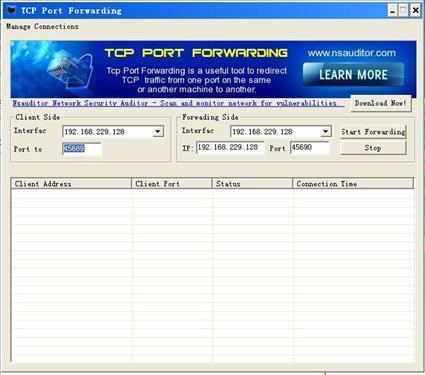Minimize the TCP Port Forwarding window
Image resolution: width=425 pixels, height=375 pixels.
pyautogui.click(x=393, y=11)
